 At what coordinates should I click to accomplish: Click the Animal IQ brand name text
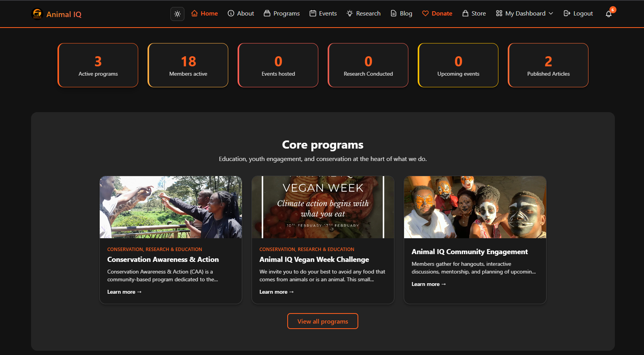[64, 14]
